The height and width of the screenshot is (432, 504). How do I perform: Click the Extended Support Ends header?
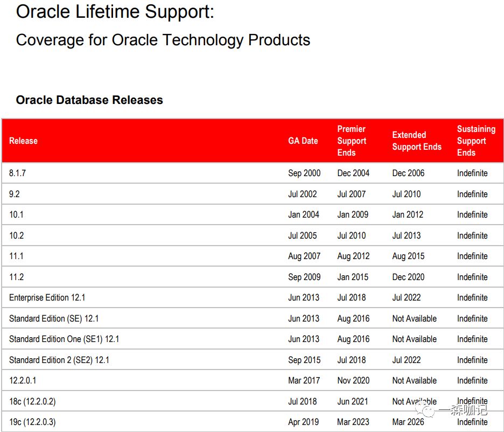pos(417,141)
